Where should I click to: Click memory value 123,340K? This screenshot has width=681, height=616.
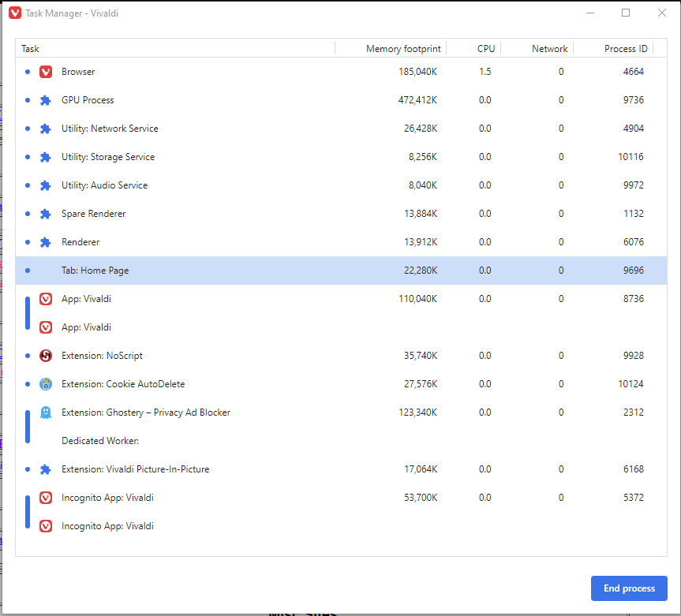pos(417,413)
